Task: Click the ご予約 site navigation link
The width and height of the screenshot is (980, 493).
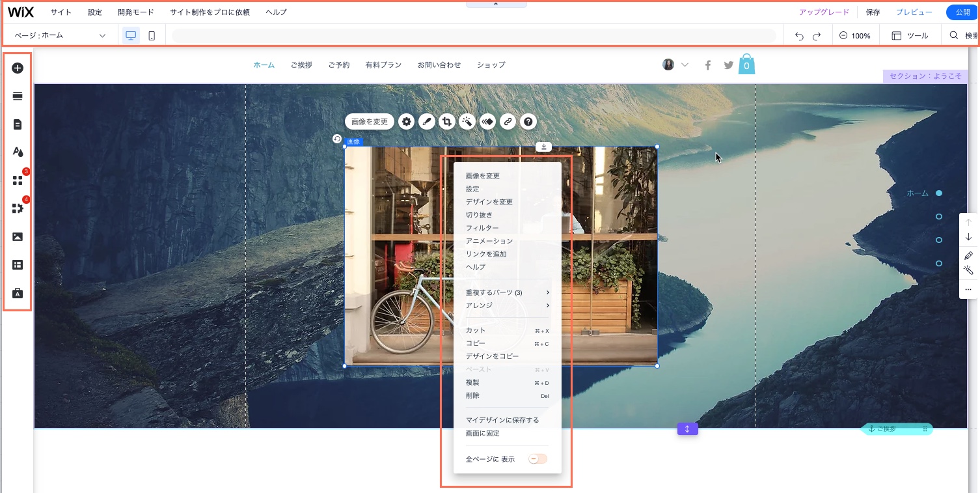Action: (339, 65)
